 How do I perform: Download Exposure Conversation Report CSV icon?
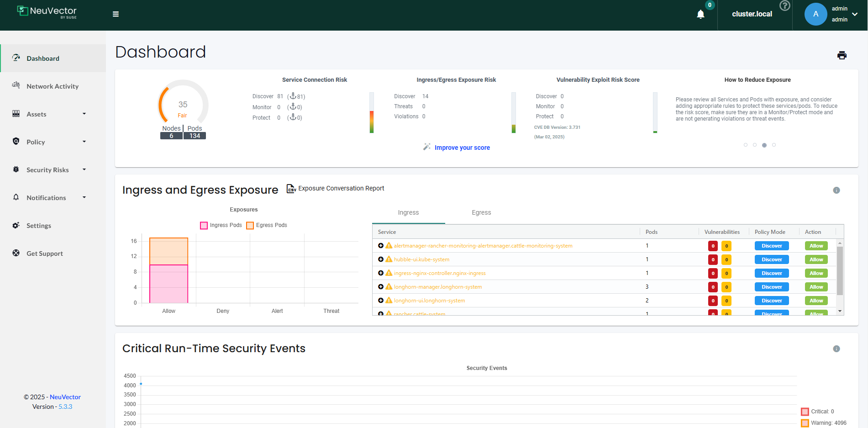pos(291,188)
